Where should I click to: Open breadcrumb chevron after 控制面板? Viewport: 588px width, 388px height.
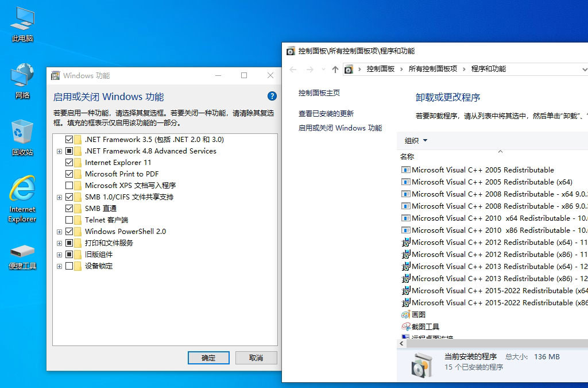(401, 70)
